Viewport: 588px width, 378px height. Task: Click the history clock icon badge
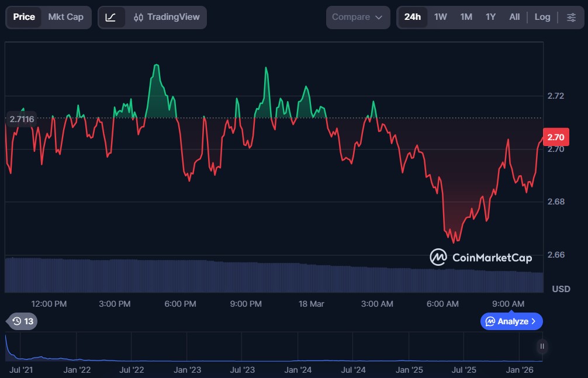23,321
